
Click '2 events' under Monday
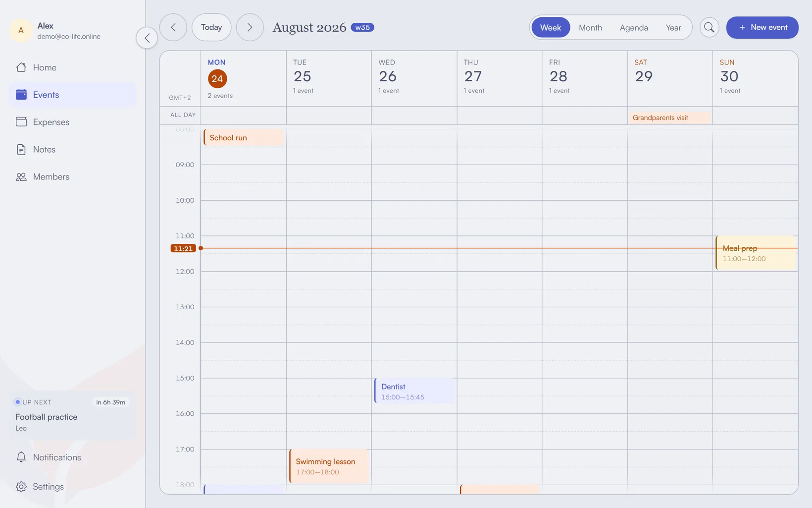pos(220,96)
